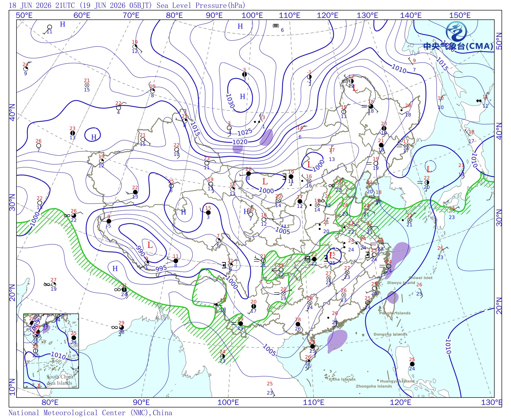Click the Zhongsha Islands label
511x420 pixels.
pyautogui.click(x=374, y=386)
